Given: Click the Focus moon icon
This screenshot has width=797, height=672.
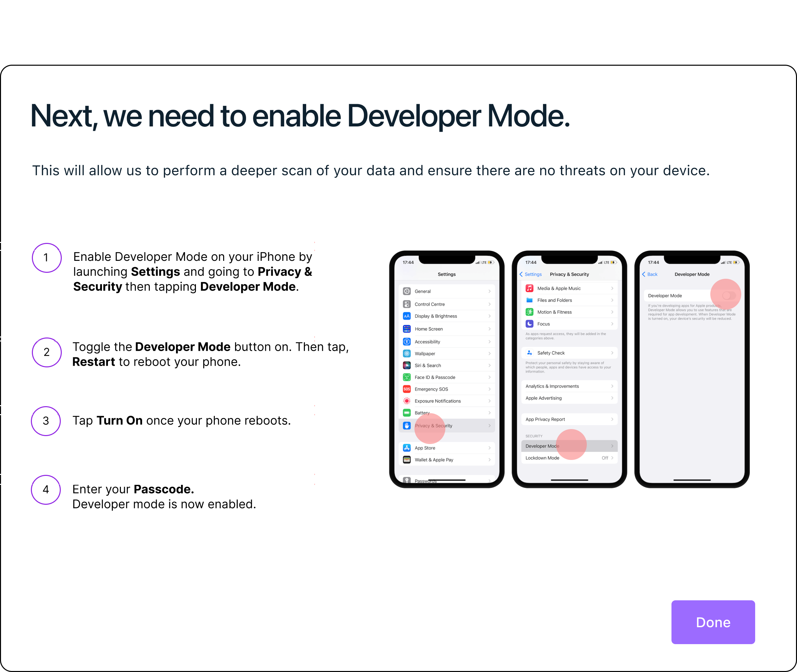Looking at the screenshot, I should point(529,324).
